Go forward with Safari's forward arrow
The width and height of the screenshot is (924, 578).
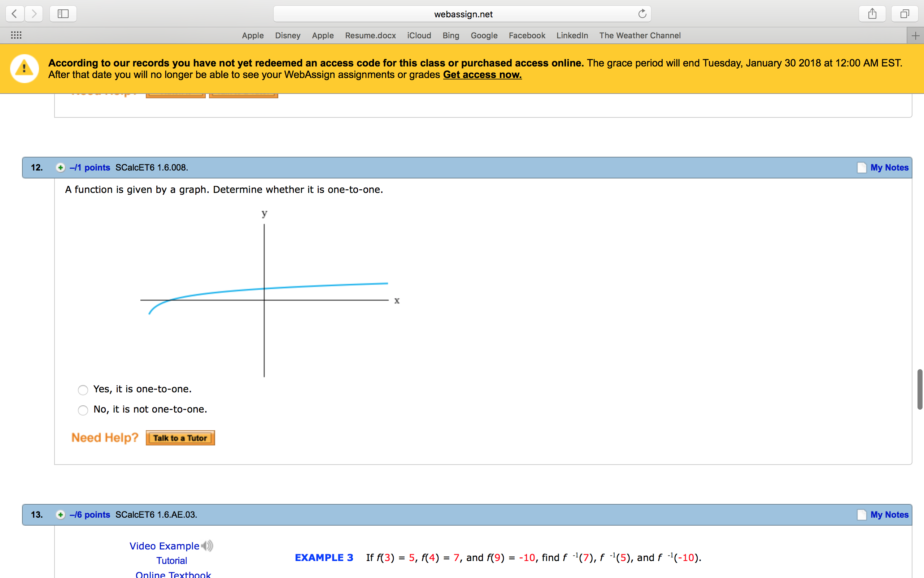coord(34,14)
